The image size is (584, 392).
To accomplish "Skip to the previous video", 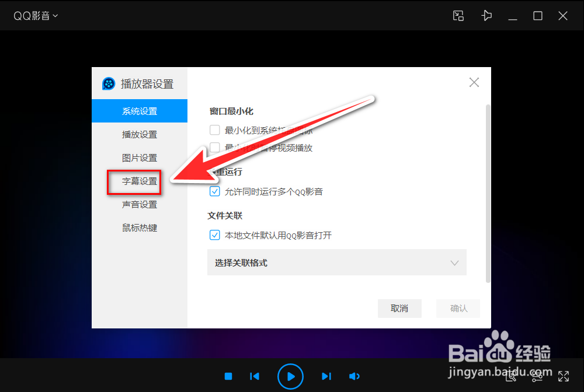I will click(255, 376).
